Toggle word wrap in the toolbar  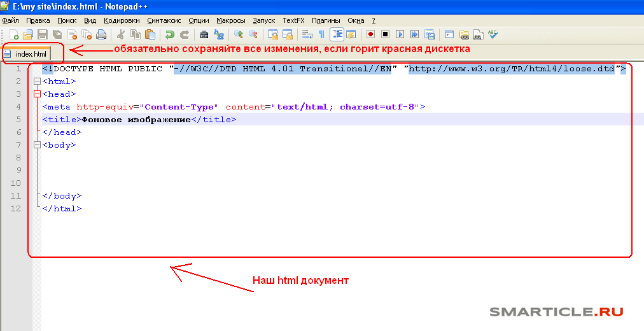(x=307, y=34)
